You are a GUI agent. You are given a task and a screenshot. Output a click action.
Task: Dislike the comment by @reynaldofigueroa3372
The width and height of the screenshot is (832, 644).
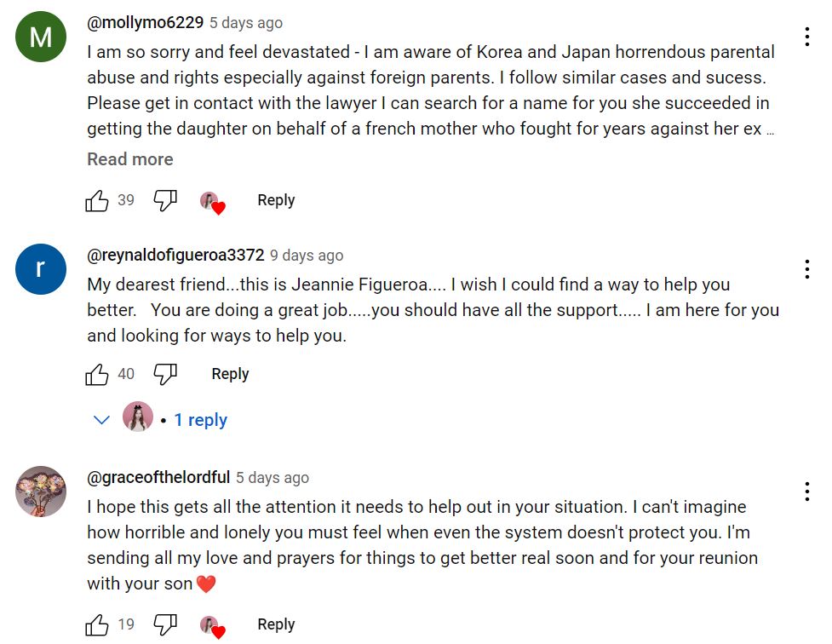tap(165, 374)
